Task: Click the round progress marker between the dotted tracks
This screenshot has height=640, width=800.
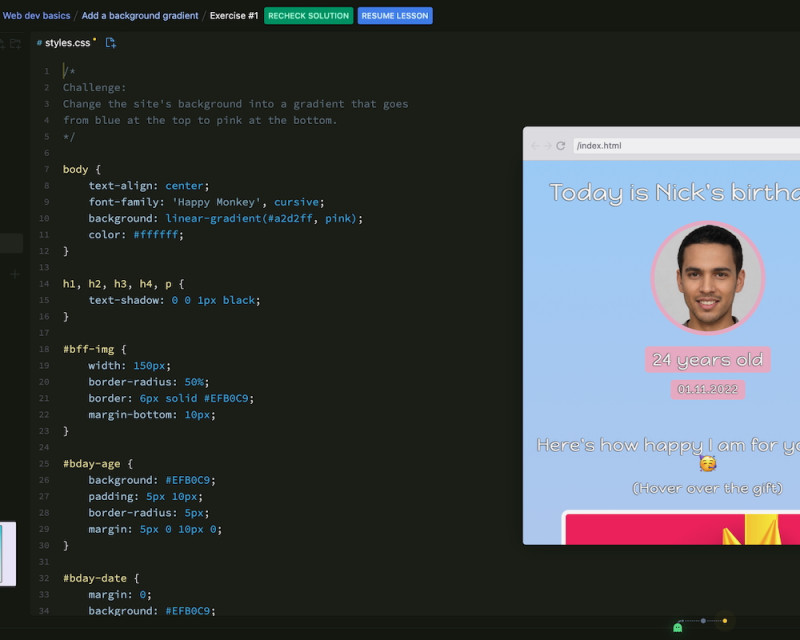Action: [703, 621]
